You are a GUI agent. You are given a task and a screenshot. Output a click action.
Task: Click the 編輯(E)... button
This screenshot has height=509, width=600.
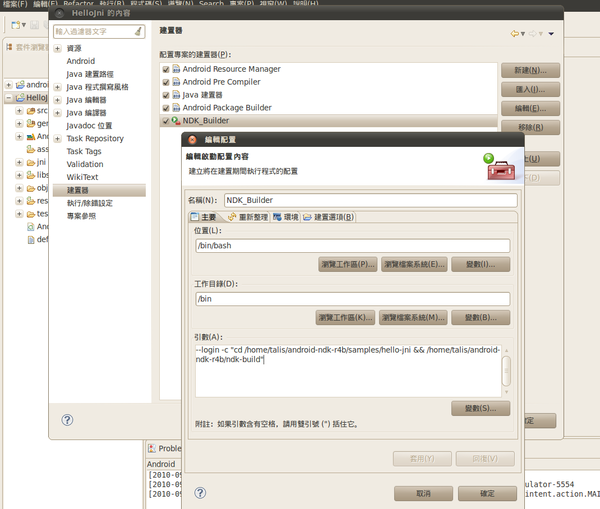[530, 108]
